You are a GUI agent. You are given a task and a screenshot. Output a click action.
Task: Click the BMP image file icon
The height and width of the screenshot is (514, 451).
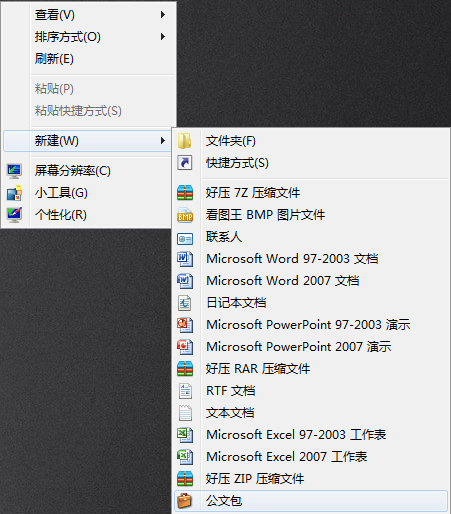[x=185, y=215]
